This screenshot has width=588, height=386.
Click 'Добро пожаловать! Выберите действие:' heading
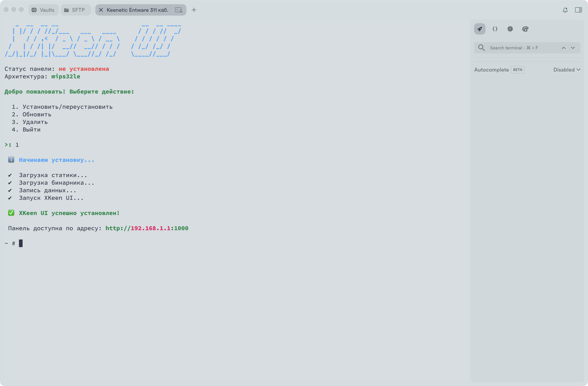coord(69,92)
